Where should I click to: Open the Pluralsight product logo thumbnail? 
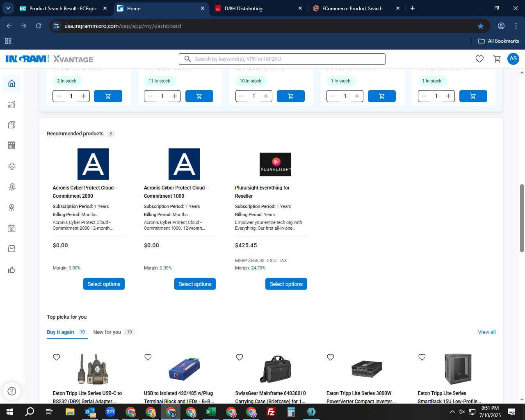click(275, 164)
